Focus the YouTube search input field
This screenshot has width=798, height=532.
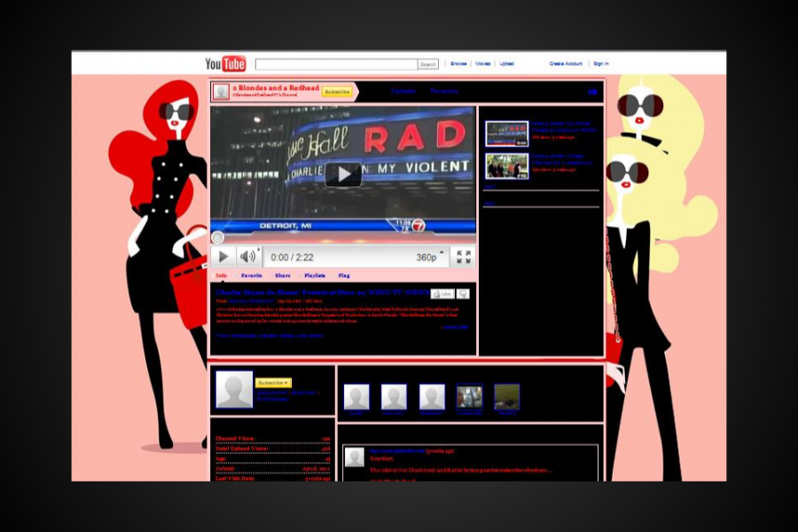[336, 64]
